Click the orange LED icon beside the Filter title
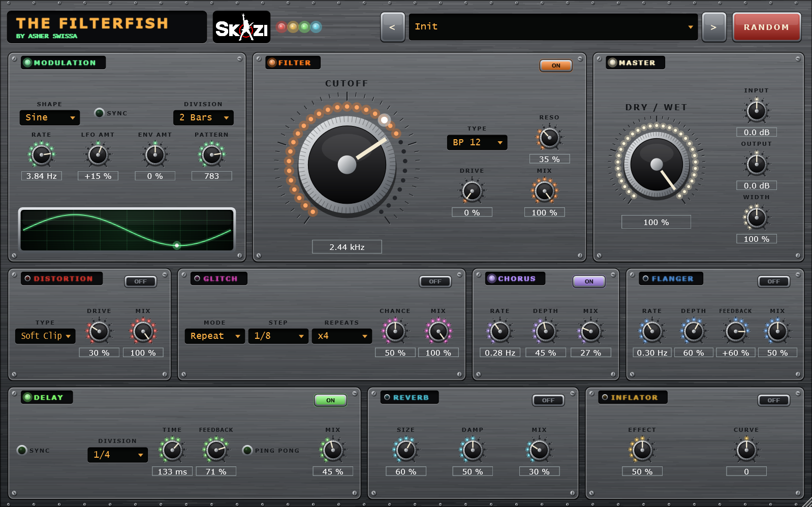812x507 pixels. click(x=272, y=62)
